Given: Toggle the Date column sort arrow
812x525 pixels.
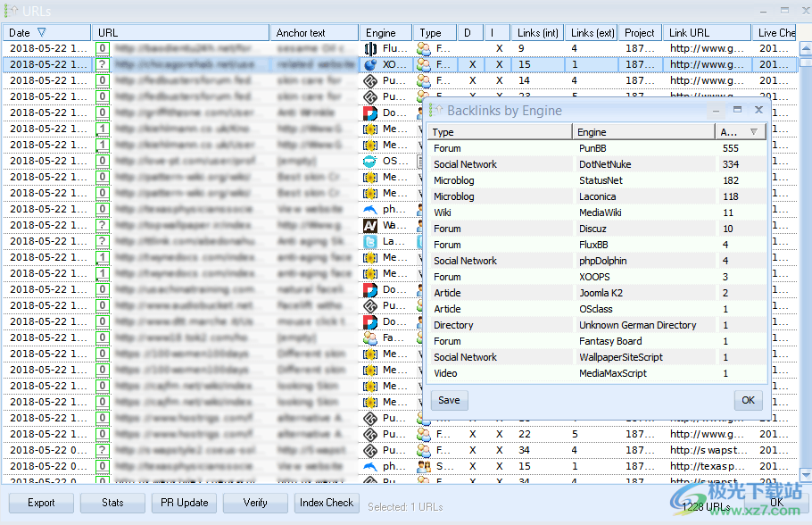Looking at the screenshot, I should pos(41,32).
